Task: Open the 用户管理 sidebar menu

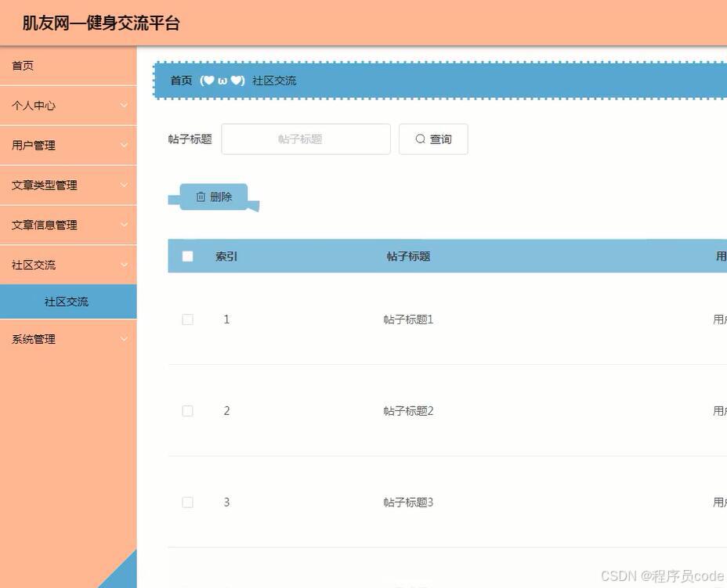Action: tap(68, 146)
